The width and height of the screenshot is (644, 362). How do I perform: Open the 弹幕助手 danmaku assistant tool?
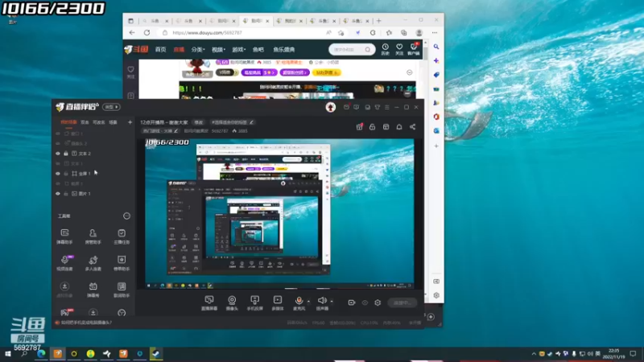(64, 237)
